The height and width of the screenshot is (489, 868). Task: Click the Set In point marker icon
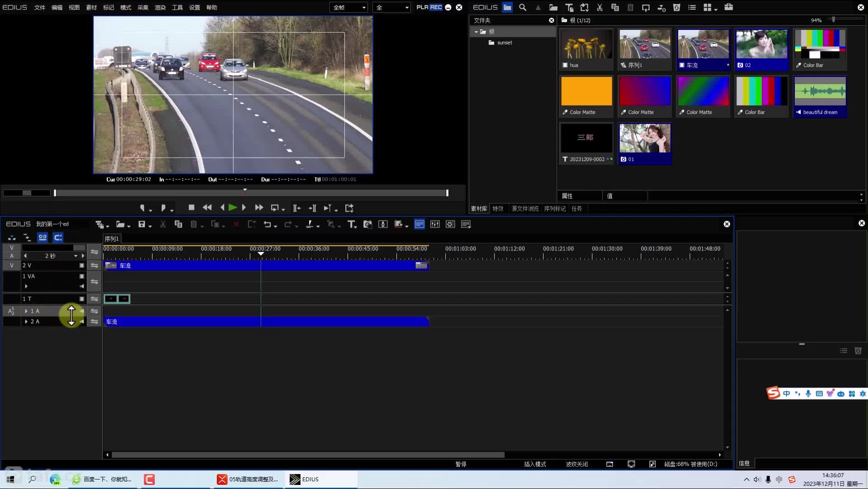(143, 208)
